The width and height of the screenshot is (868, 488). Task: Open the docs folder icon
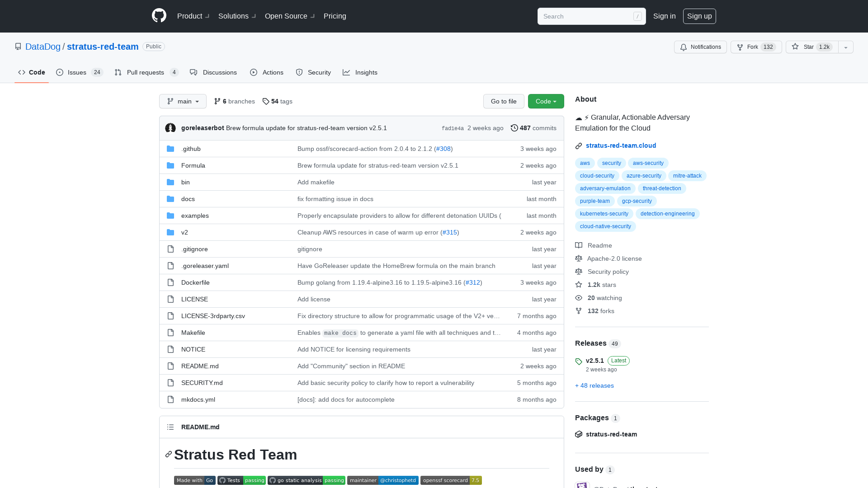tap(170, 199)
